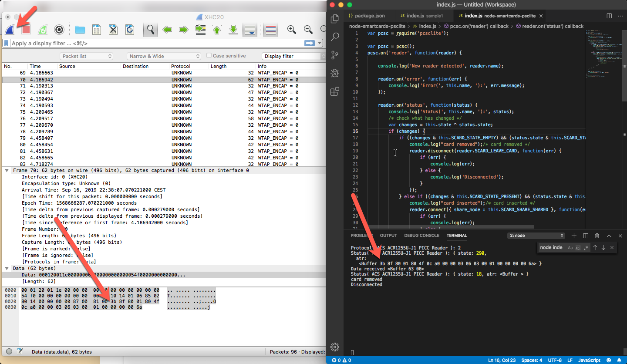The height and width of the screenshot is (364, 627).
Task: Create a new terminal with plus icon
Action: (x=574, y=236)
